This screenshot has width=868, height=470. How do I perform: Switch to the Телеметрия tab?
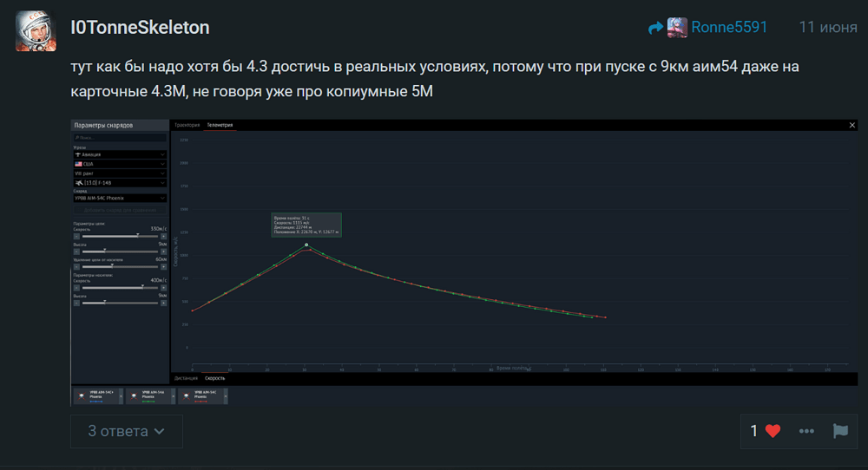(220, 125)
